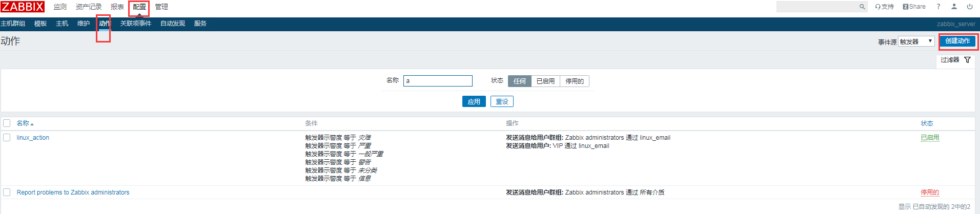Click the 条件 column header
Screen dimensions: 980x214
[311, 123]
